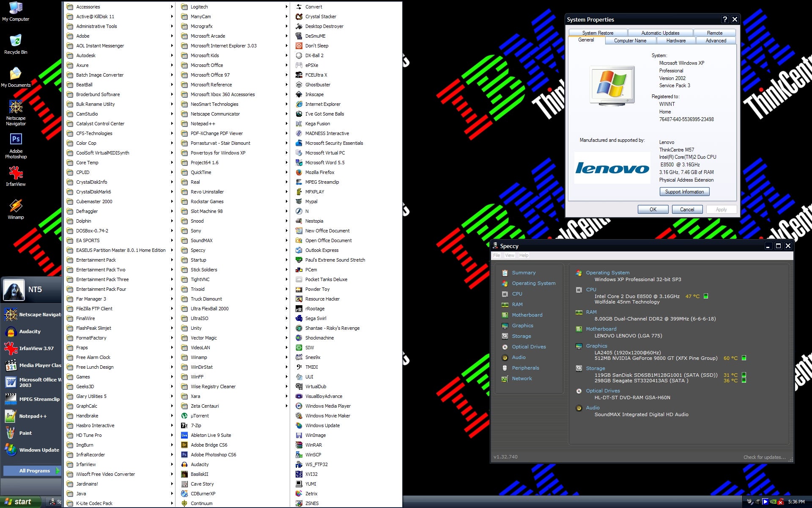Open Automatic Updates tab
This screenshot has width=812, height=508.
[x=660, y=33]
